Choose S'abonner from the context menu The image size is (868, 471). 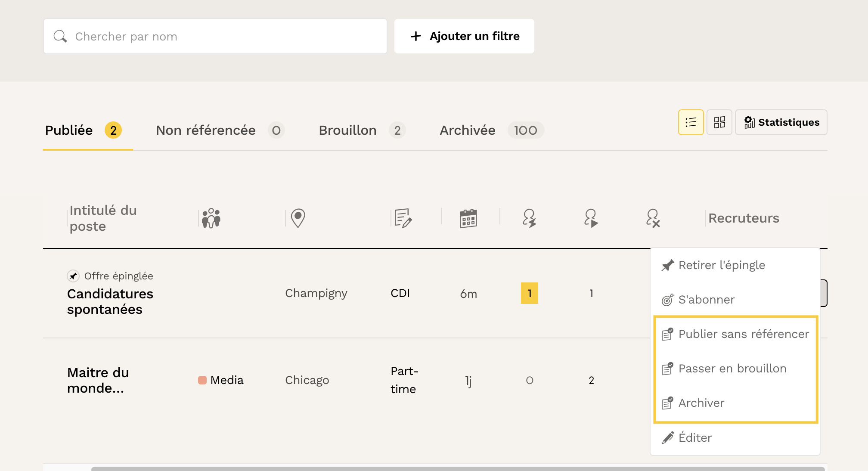(x=706, y=300)
